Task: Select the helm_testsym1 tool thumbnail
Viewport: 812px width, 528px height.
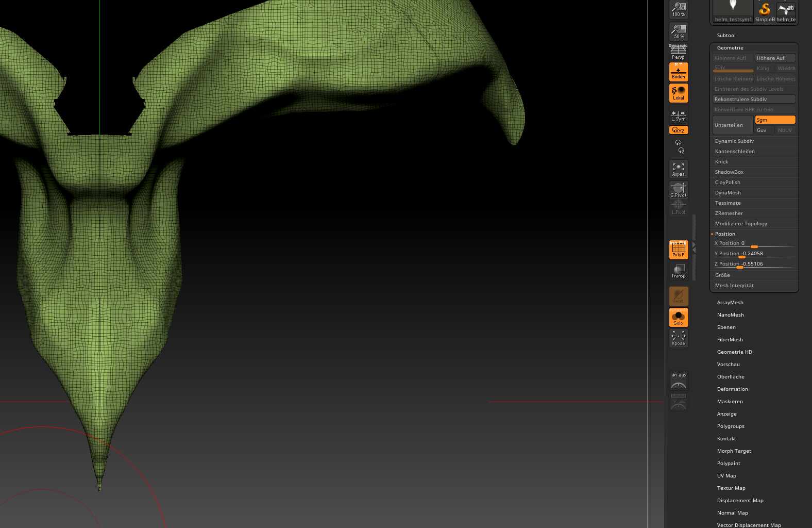Action: (x=733, y=11)
